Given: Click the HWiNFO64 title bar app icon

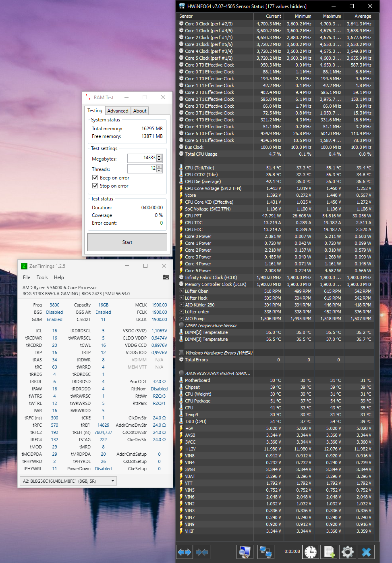Looking at the screenshot, I should pyautogui.click(x=182, y=6).
